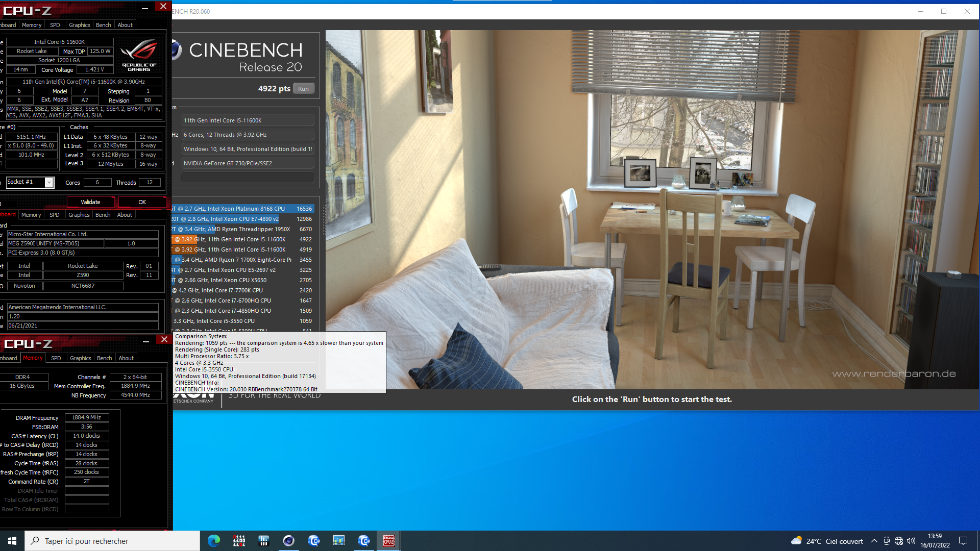Switch to SPD tab in top CPU-Z window
The image size is (980, 551).
tap(55, 25)
